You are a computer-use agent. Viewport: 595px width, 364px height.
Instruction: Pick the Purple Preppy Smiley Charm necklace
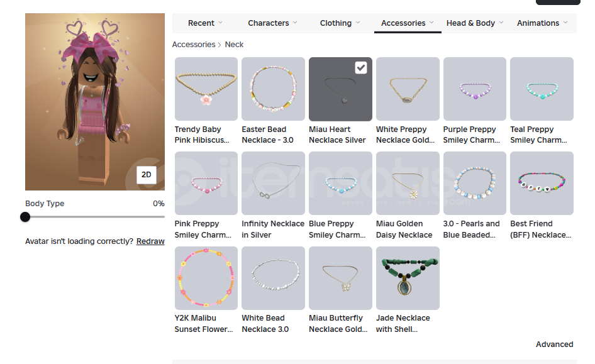pyautogui.click(x=475, y=89)
